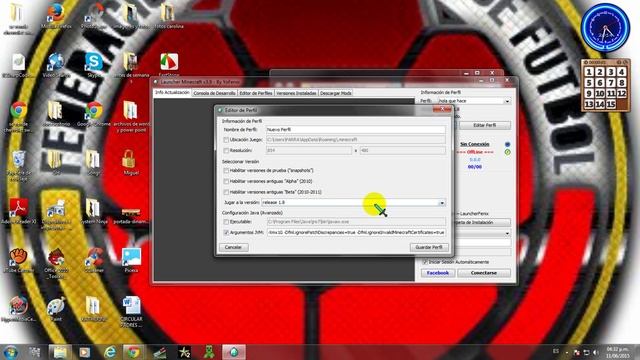
Task: Open the CIRCULAR Word document
Action: [x=131, y=312]
